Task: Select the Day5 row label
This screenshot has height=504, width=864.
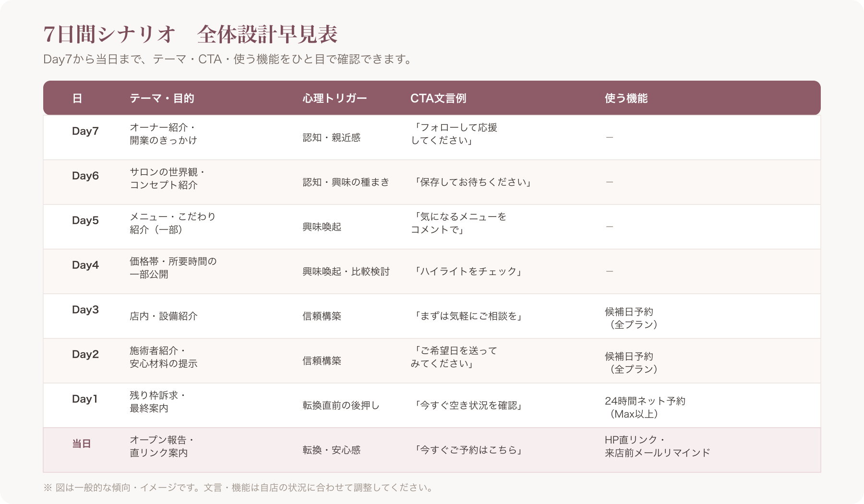Action: tap(85, 220)
